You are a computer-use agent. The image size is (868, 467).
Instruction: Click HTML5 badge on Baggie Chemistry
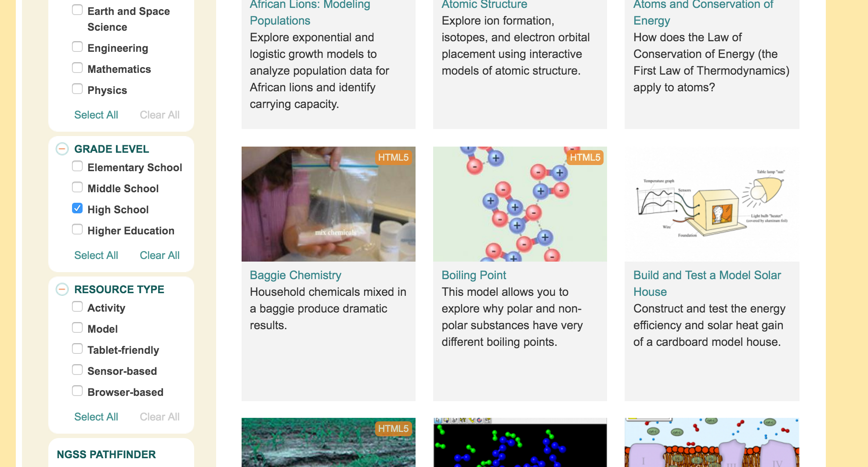[393, 158]
